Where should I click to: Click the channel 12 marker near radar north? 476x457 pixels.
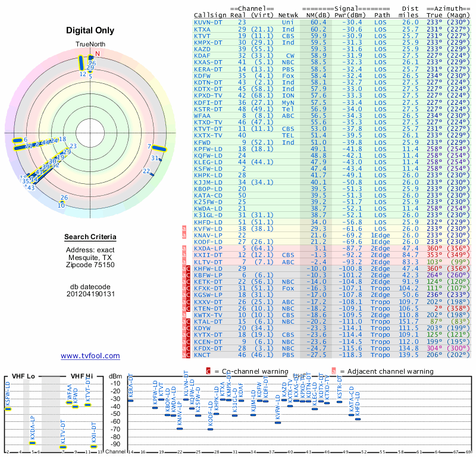81,63
